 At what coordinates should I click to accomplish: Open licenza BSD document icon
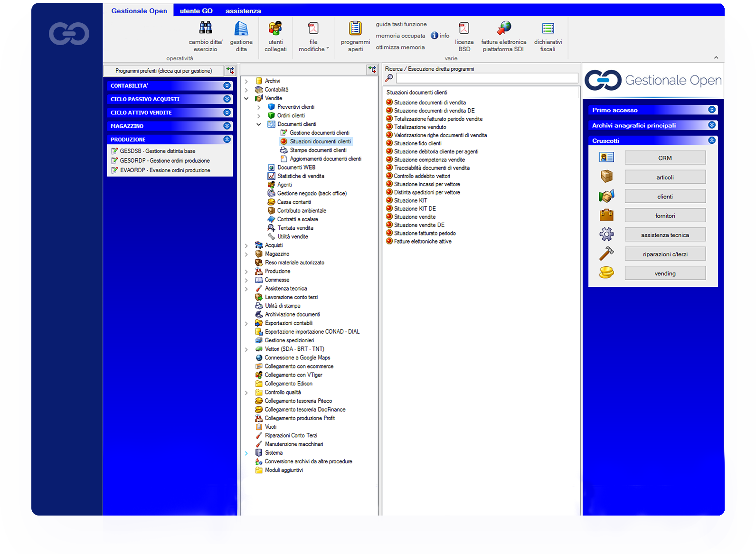[464, 28]
